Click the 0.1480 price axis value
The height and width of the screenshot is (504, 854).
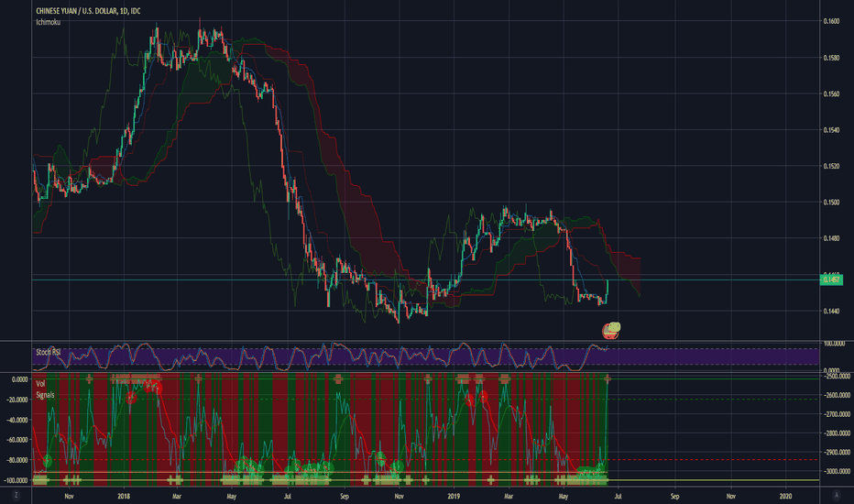click(831, 238)
